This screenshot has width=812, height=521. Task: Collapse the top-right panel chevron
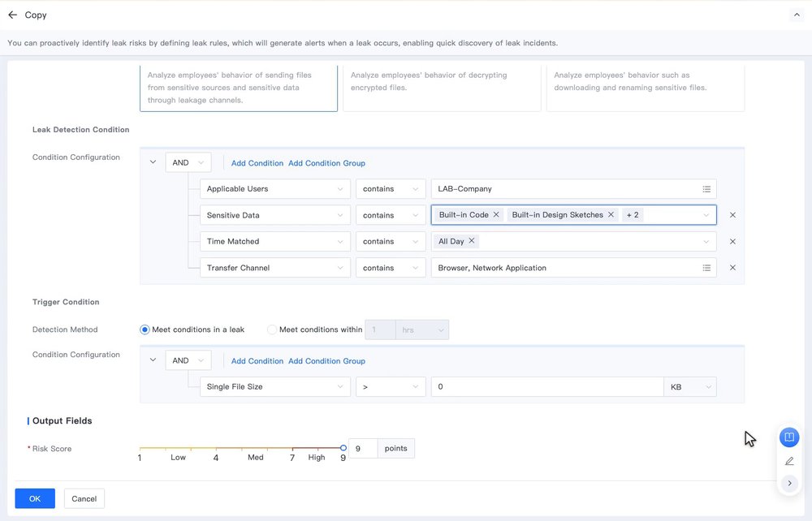coord(797,15)
